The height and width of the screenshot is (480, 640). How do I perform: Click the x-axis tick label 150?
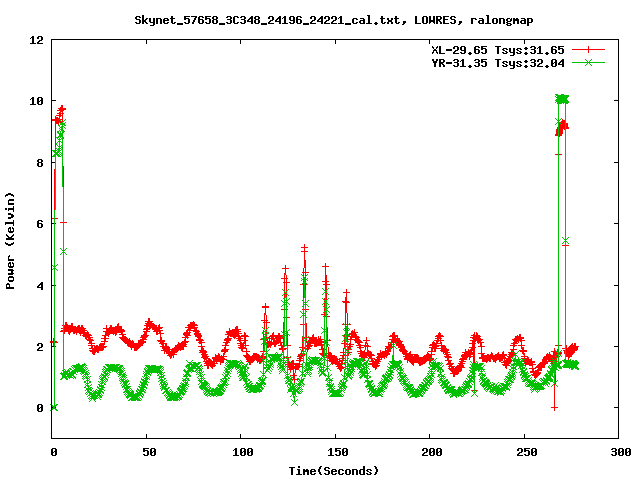coord(338,452)
